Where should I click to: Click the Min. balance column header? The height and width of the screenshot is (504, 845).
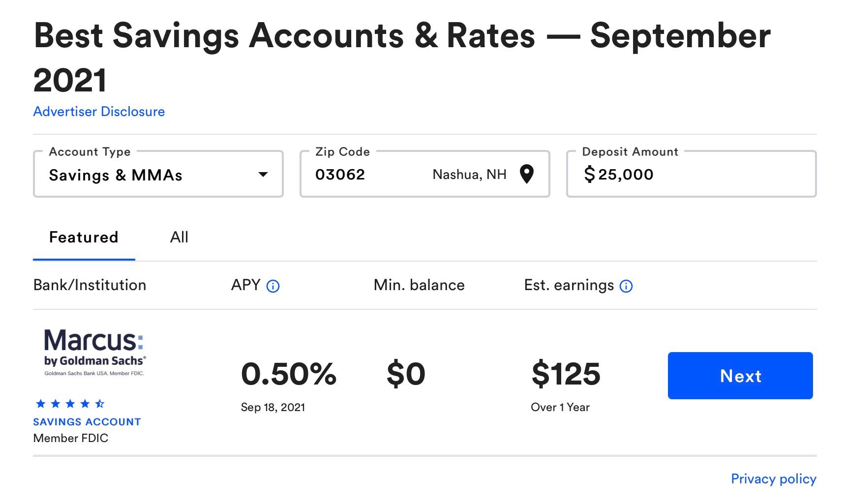pyautogui.click(x=419, y=285)
